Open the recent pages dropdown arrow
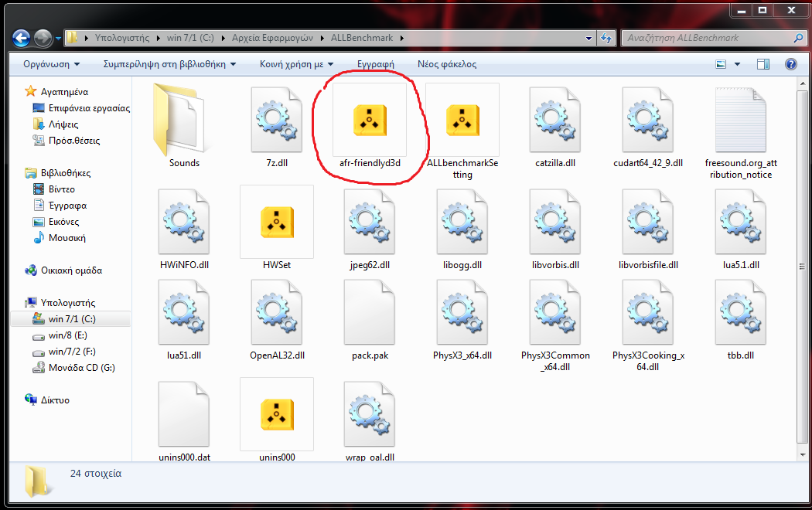Screen dimensions: 812x510 pyautogui.click(x=58, y=39)
